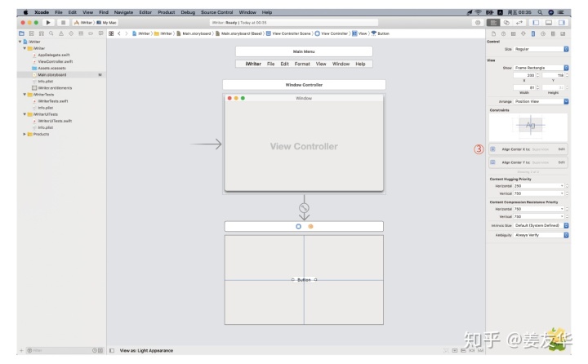Expand the Products folder
Screen dimensions: 588x364
pos(24,134)
